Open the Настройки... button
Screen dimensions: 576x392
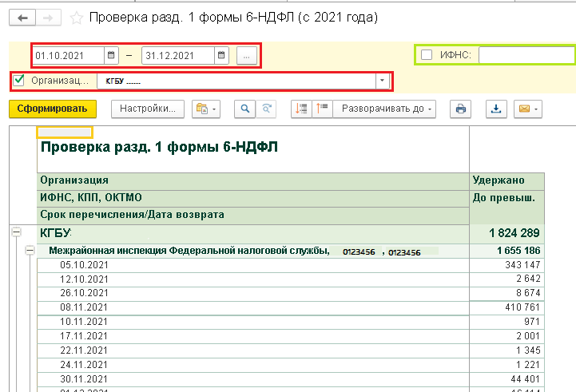(148, 109)
